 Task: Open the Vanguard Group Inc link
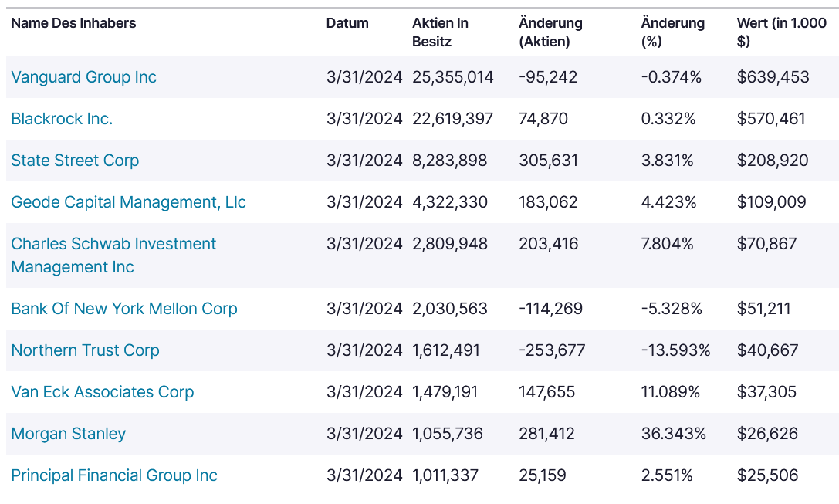83,77
